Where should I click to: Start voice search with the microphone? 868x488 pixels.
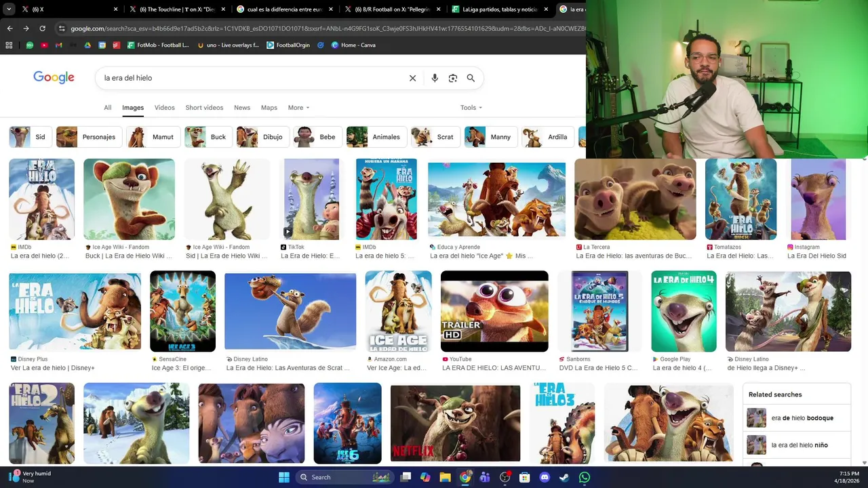click(x=435, y=78)
